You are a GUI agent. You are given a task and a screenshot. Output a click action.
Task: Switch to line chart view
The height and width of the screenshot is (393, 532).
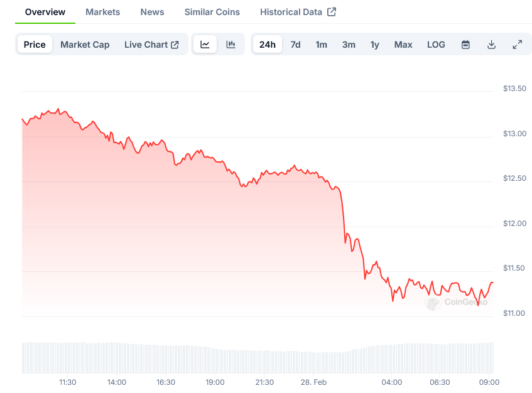[205, 45]
